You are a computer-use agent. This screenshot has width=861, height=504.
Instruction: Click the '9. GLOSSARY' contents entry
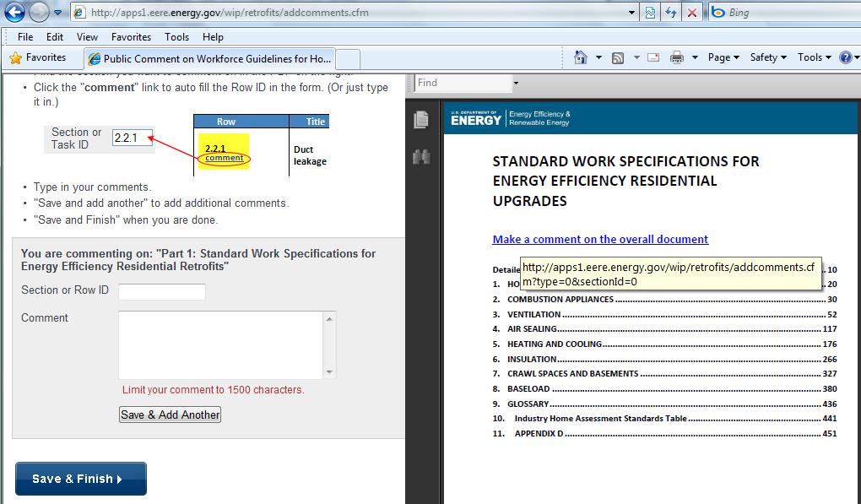pos(664,404)
